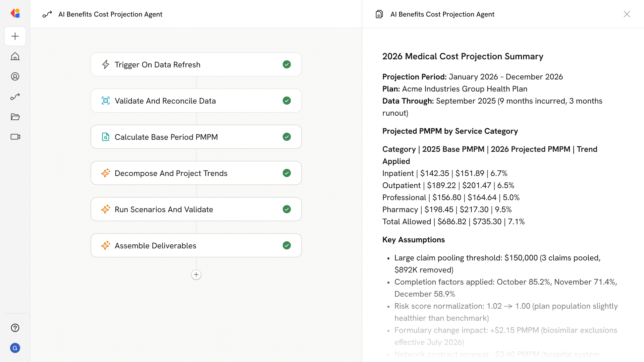Open the user profile icon in the sidebar

click(x=15, y=76)
